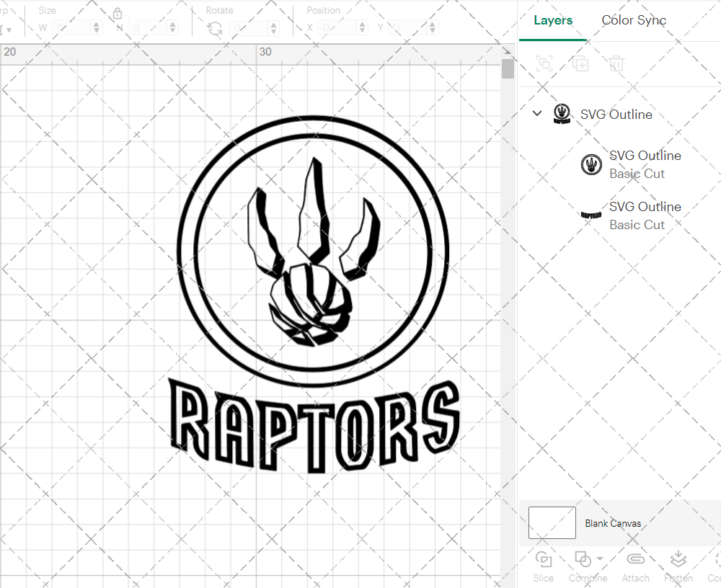Toggle the Size lock aspect ratio
This screenshot has height=588, width=721.
pyautogui.click(x=117, y=13)
